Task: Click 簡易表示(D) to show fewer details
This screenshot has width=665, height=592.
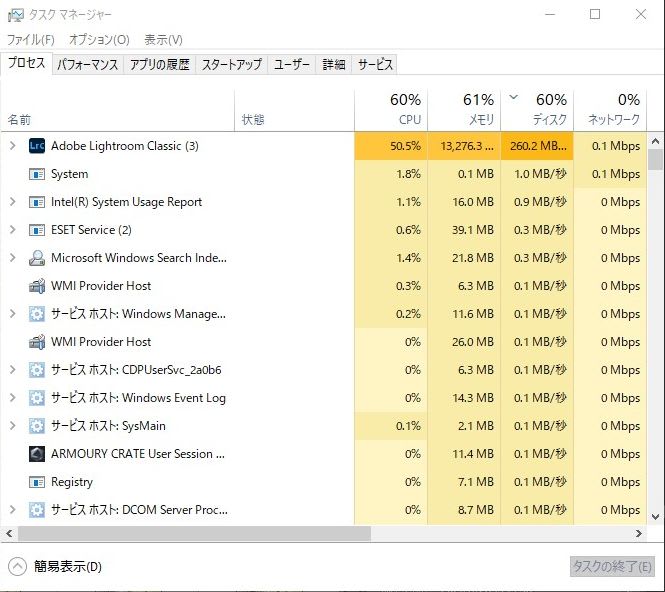Action: tap(67, 567)
